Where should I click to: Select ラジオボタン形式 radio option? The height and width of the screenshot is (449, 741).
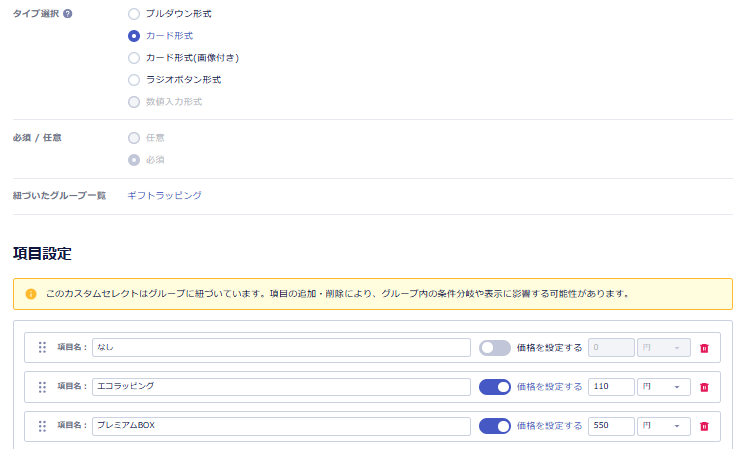[134, 80]
